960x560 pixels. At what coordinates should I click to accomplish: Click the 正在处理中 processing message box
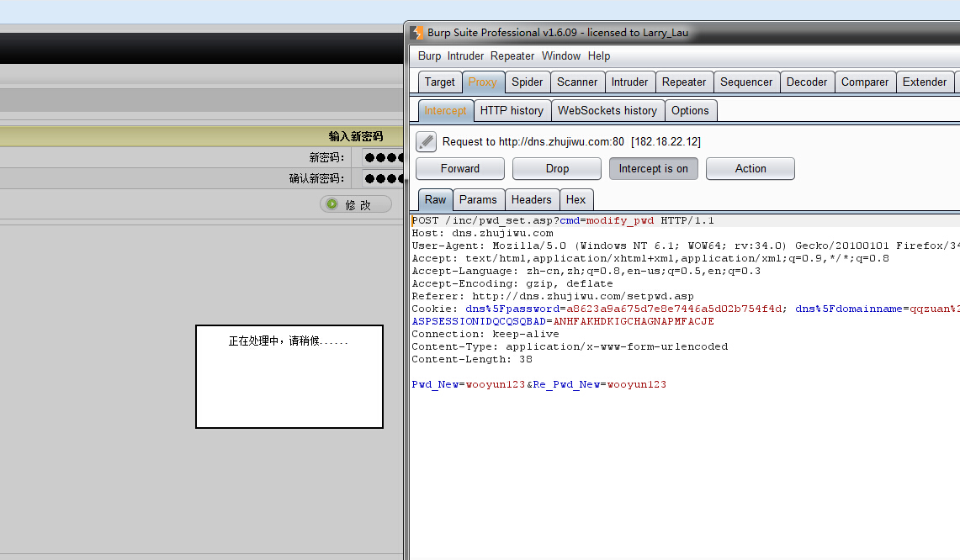(289, 377)
